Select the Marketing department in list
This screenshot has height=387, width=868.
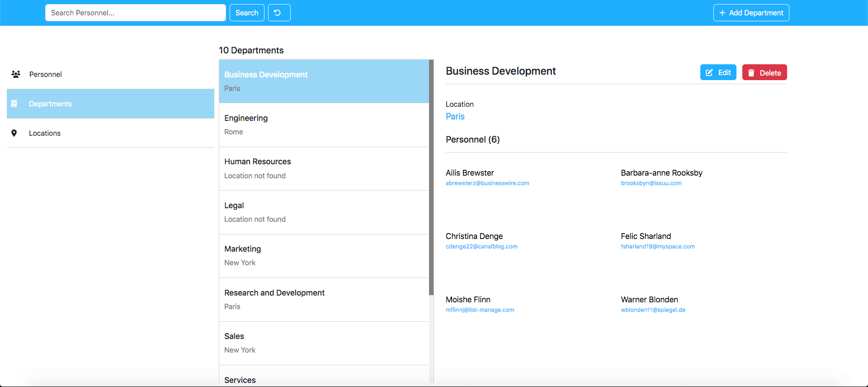tap(324, 256)
